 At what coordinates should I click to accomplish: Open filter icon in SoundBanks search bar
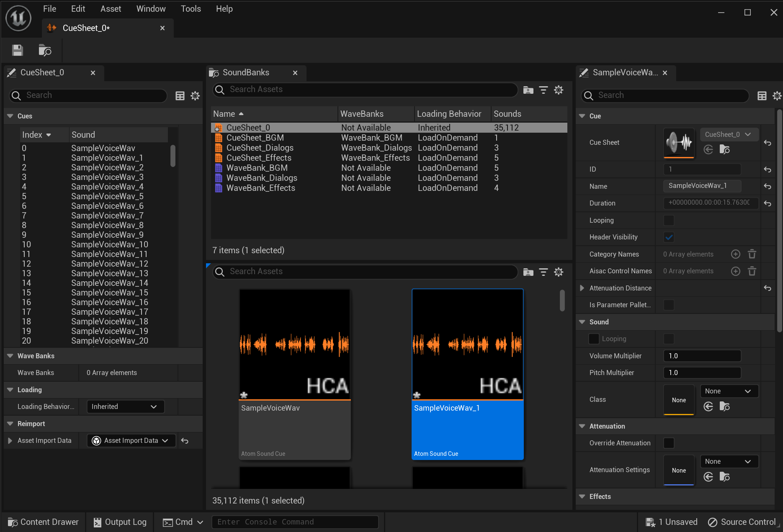[x=543, y=90]
